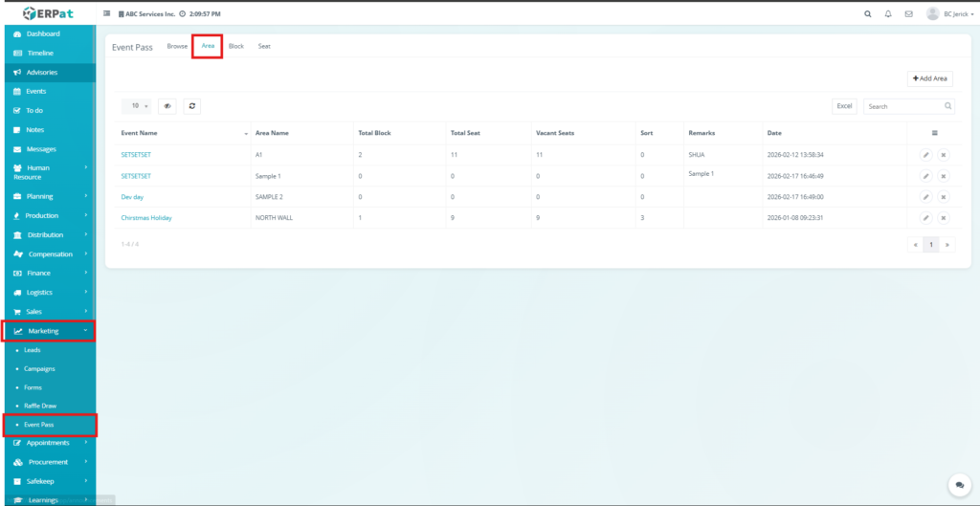
Task: Switch to the Seat tab
Action: point(264,46)
